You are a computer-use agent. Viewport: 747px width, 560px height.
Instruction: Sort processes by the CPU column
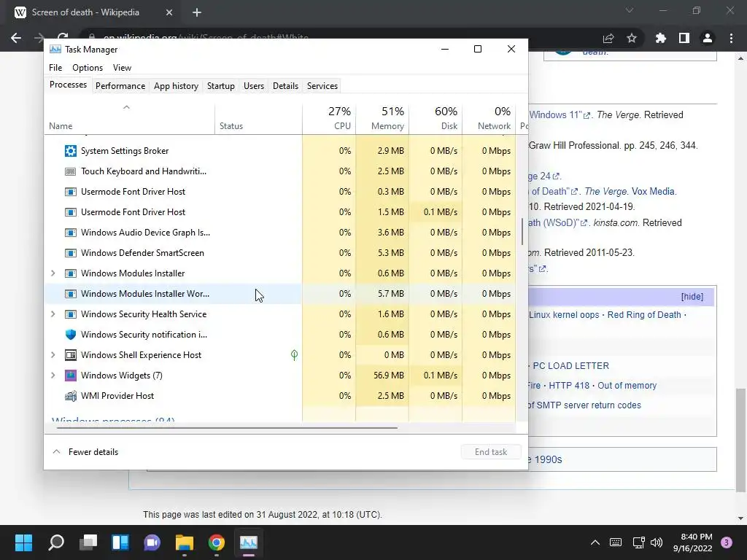pos(329,118)
